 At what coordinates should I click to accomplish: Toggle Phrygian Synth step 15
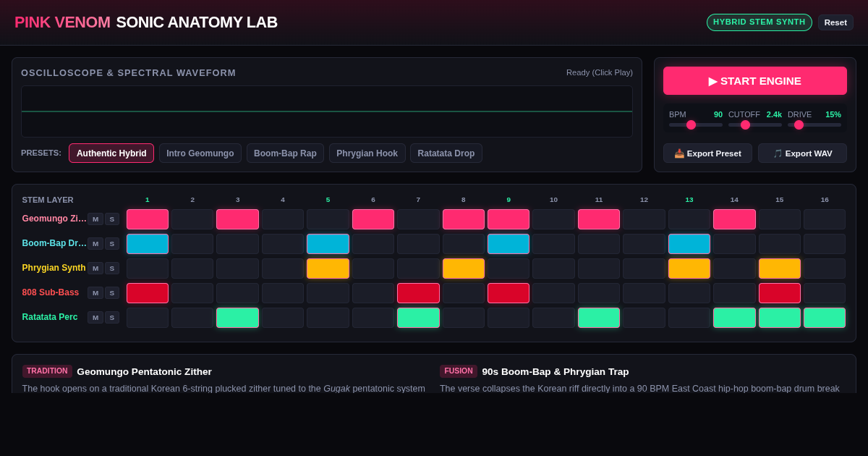pyautogui.click(x=780, y=269)
